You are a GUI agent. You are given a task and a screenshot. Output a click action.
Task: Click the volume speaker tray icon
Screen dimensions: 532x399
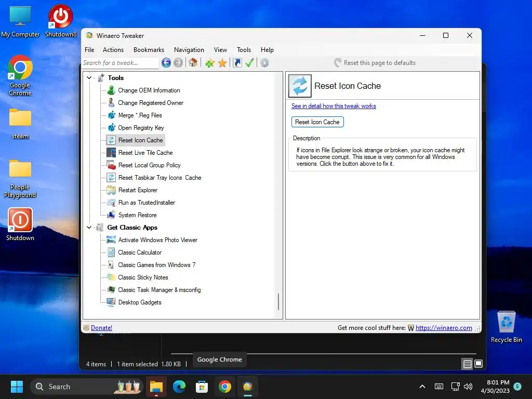pos(468,387)
